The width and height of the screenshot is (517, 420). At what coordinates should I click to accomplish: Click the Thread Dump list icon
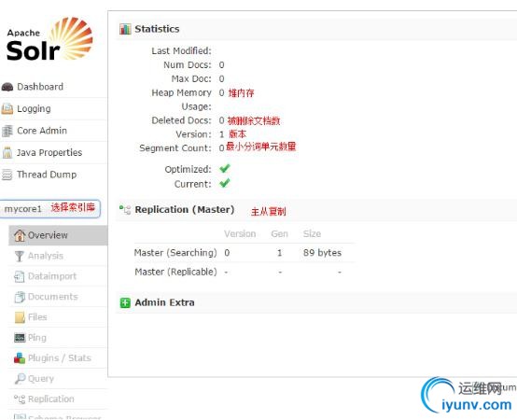pyautogui.click(x=7, y=175)
